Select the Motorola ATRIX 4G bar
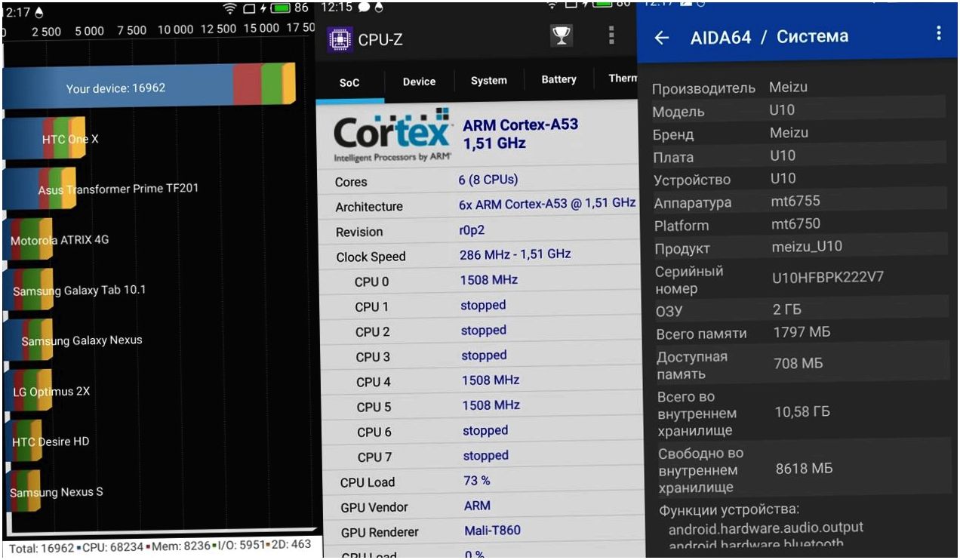This screenshot has height=560, width=960. click(28, 239)
